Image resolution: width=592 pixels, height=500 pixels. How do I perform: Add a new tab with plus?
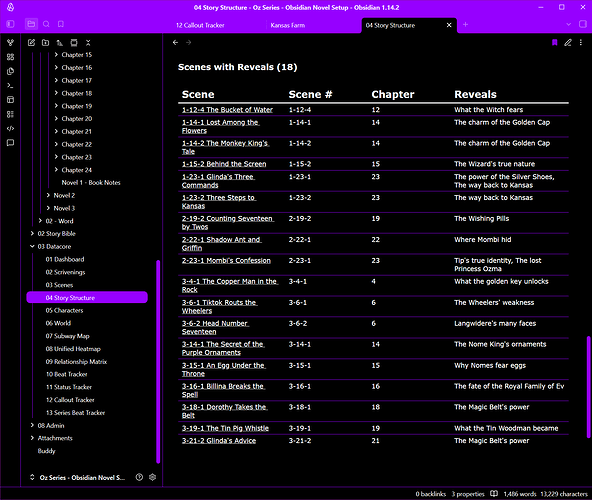click(466, 25)
